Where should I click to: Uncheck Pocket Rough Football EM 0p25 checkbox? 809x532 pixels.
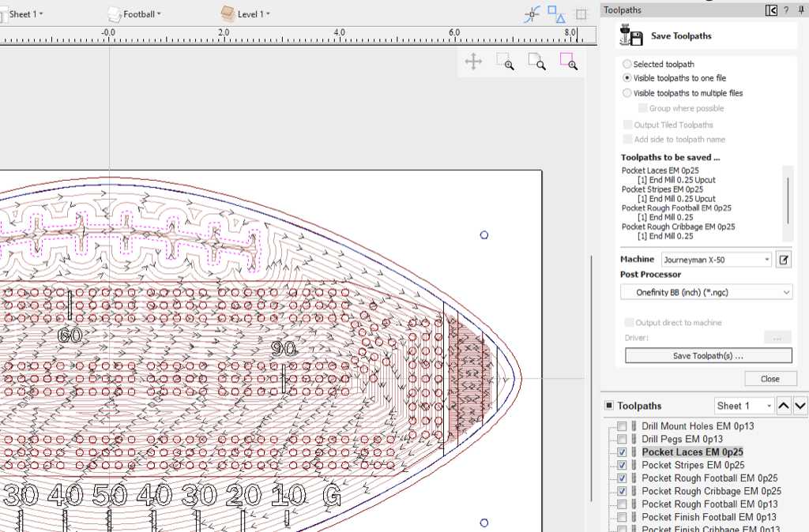click(x=623, y=478)
